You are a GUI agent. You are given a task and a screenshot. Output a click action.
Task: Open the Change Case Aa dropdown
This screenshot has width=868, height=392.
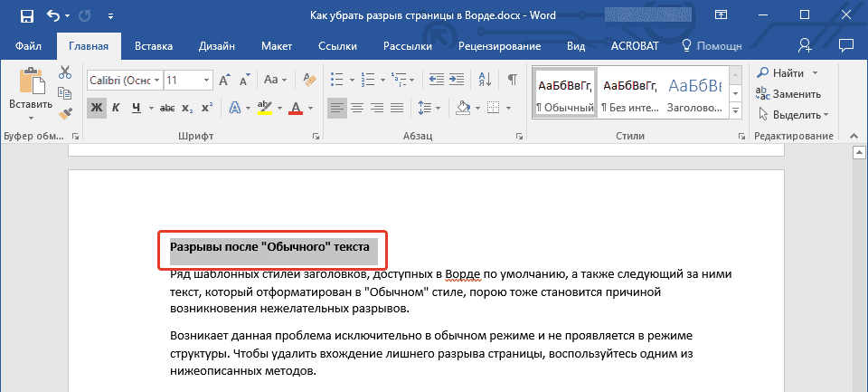point(275,80)
